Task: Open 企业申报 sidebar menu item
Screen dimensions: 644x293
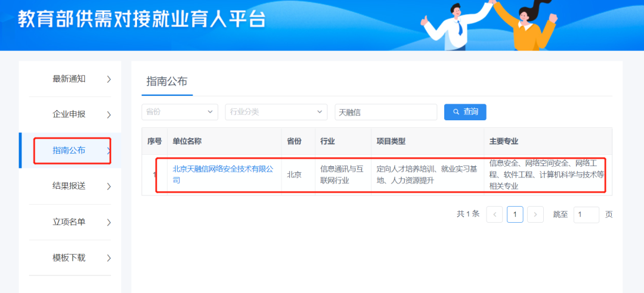Action: (69, 114)
